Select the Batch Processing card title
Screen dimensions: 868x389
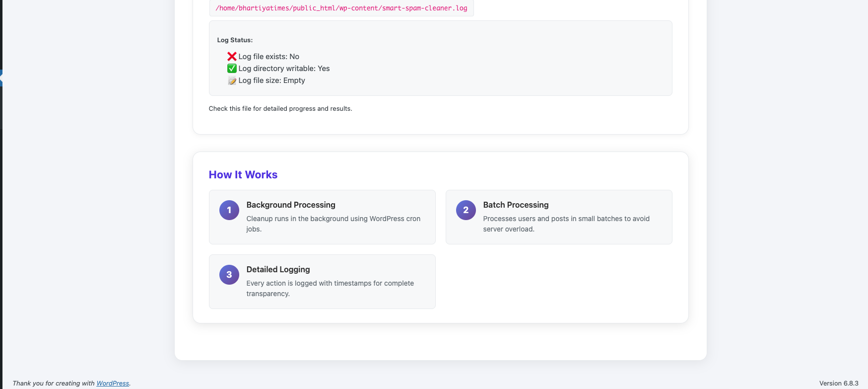[x=516, y=205]
